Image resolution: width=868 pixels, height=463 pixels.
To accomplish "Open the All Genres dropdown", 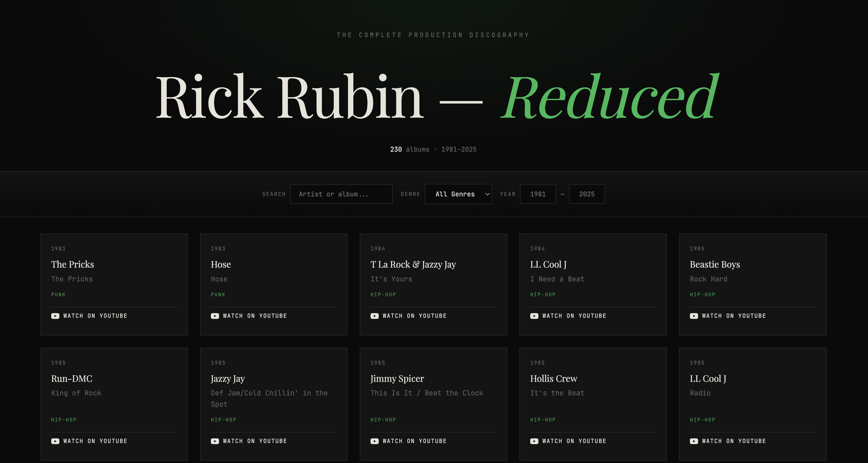I will point(458,194).
